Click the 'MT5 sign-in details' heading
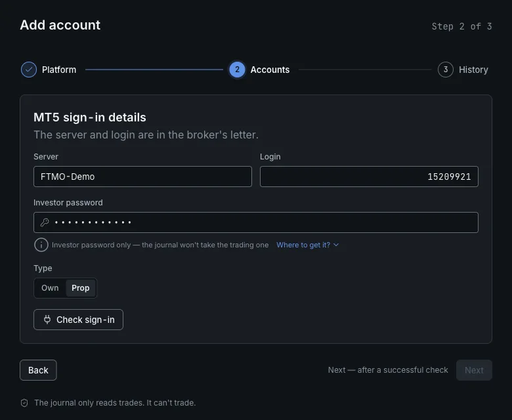 click(90, 117)
